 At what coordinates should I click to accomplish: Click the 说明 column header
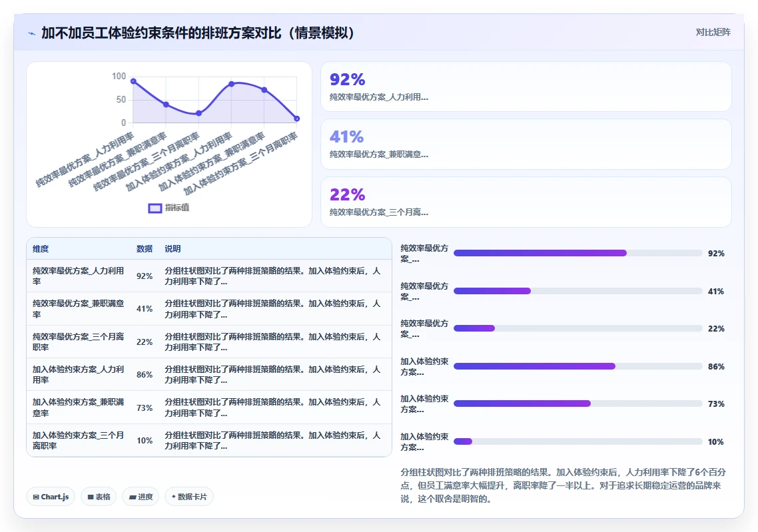173,249
